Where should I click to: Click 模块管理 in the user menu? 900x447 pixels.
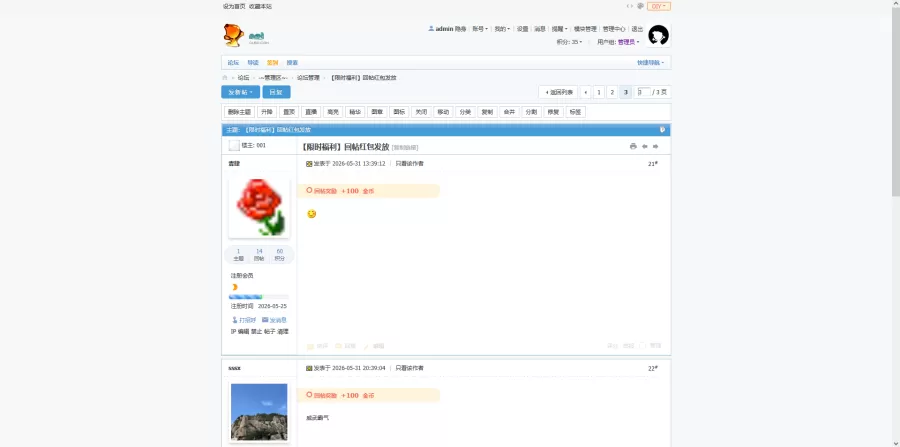coord(585,29)
